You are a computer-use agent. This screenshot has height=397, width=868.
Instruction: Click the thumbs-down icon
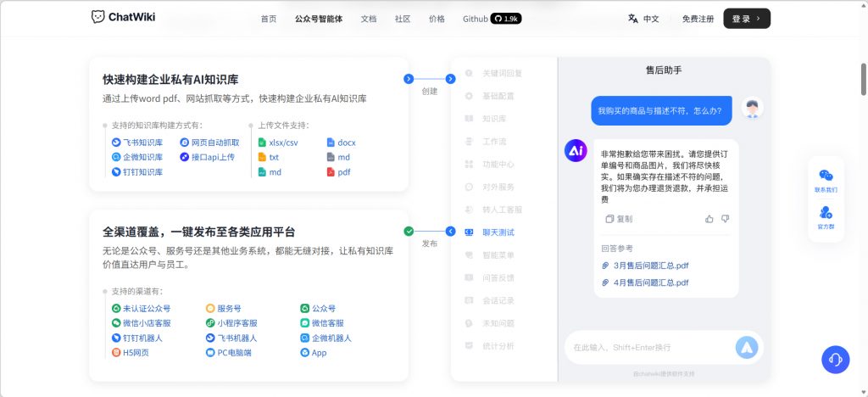pos(726,219)
